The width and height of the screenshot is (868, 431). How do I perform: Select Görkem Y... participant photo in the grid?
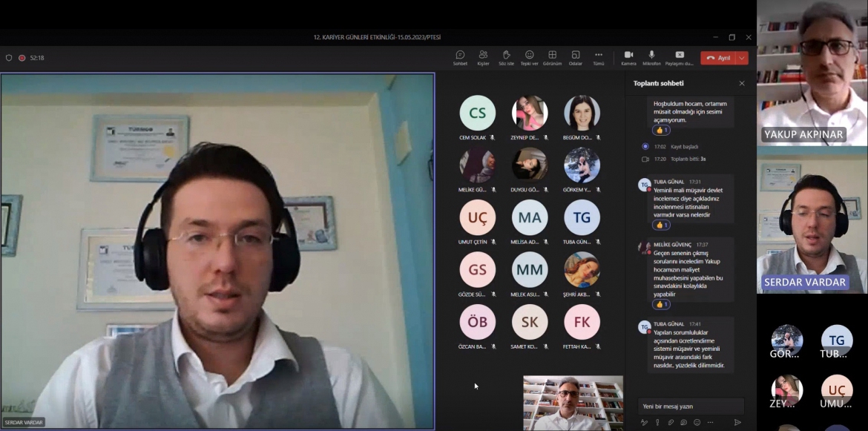click(x=582, y=165)
